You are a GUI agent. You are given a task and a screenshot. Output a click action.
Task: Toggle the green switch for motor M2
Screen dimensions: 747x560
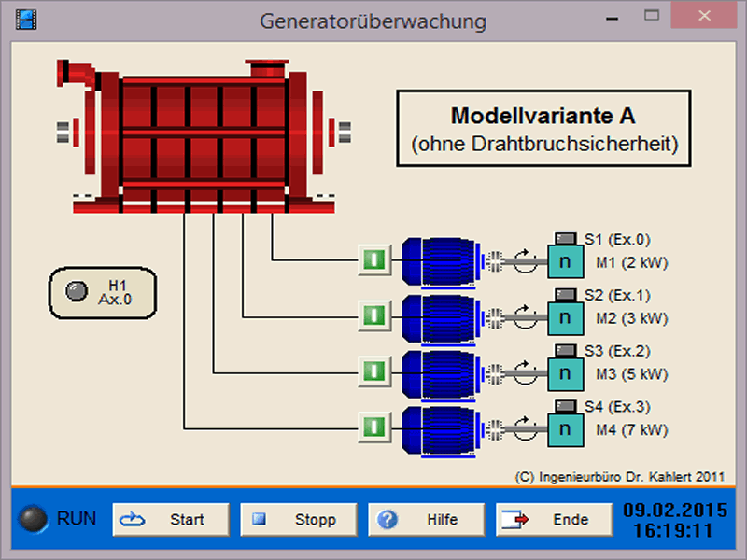pos(373,315)
